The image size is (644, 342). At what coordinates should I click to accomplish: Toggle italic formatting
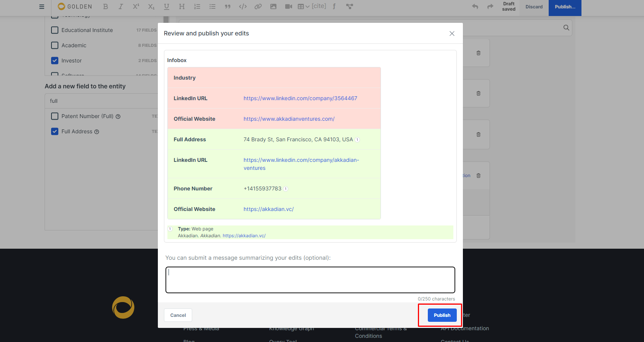click(121, 6)
